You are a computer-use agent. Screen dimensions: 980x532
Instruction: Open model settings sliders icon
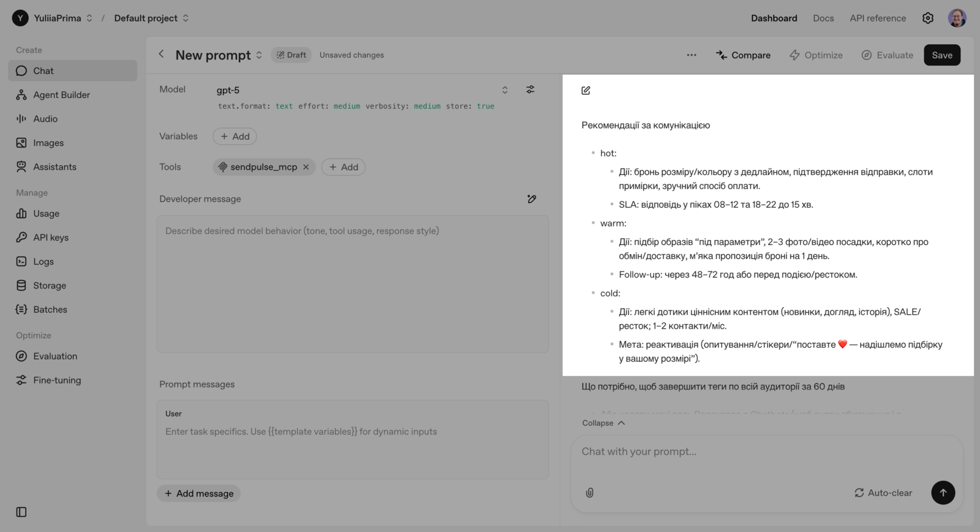coord(530,90)
